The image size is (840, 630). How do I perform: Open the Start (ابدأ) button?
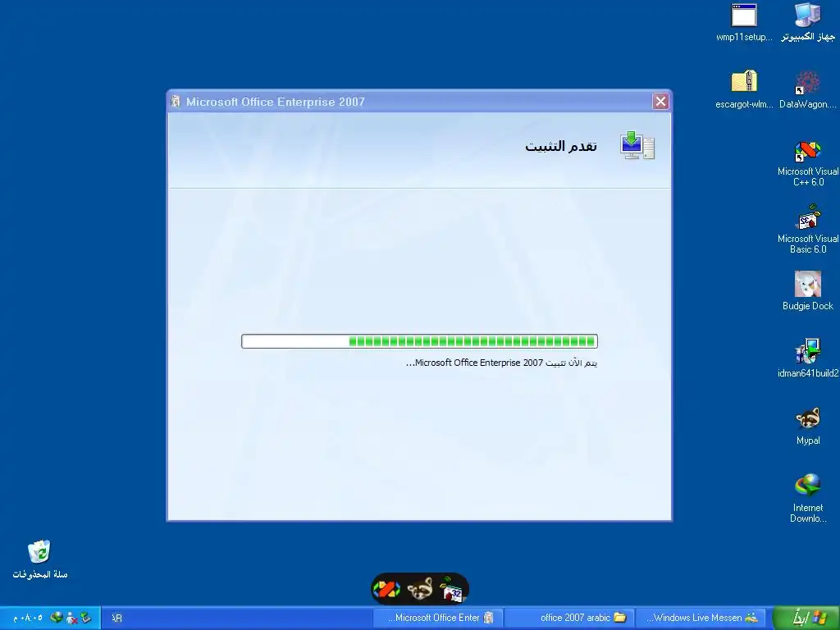807,619
